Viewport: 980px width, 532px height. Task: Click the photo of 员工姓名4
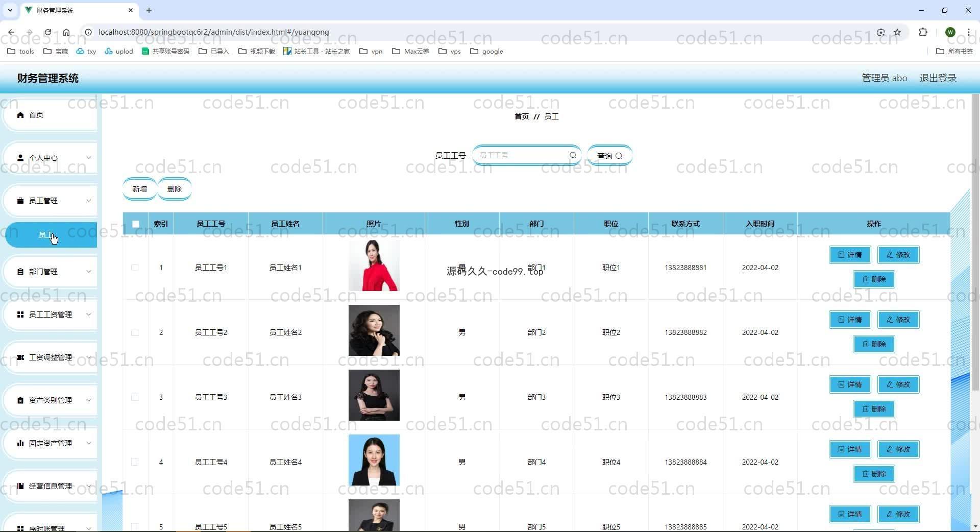point(374,460)
